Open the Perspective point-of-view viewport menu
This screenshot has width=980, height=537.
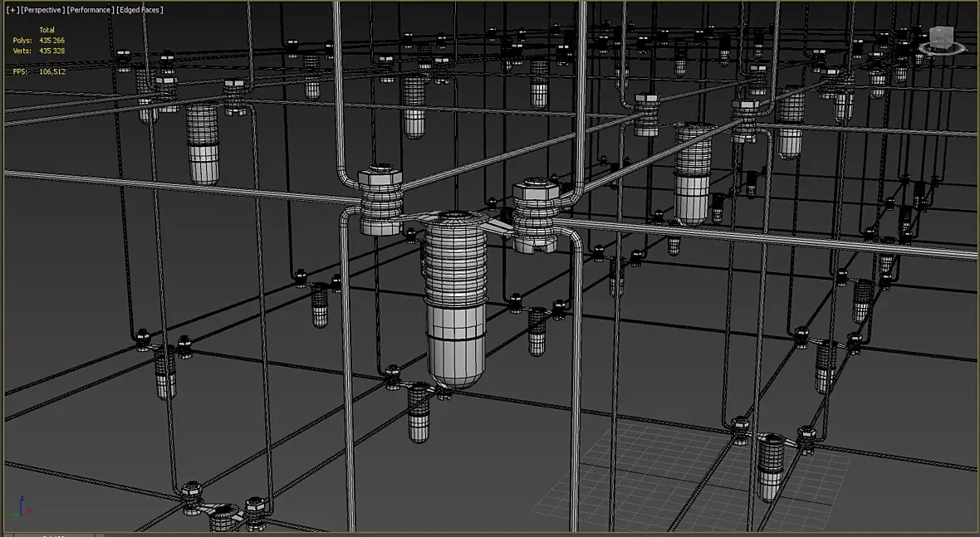click(42, 10)
